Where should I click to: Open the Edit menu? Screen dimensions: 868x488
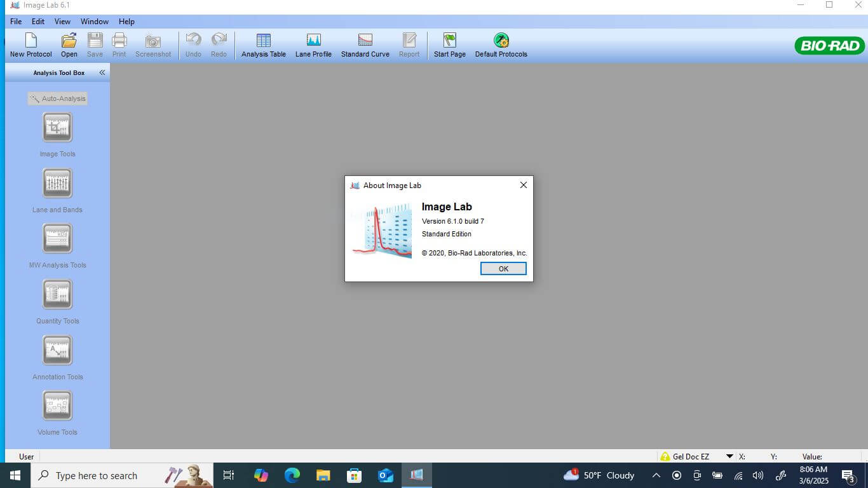pyautogui.click(x=38, y=22)
